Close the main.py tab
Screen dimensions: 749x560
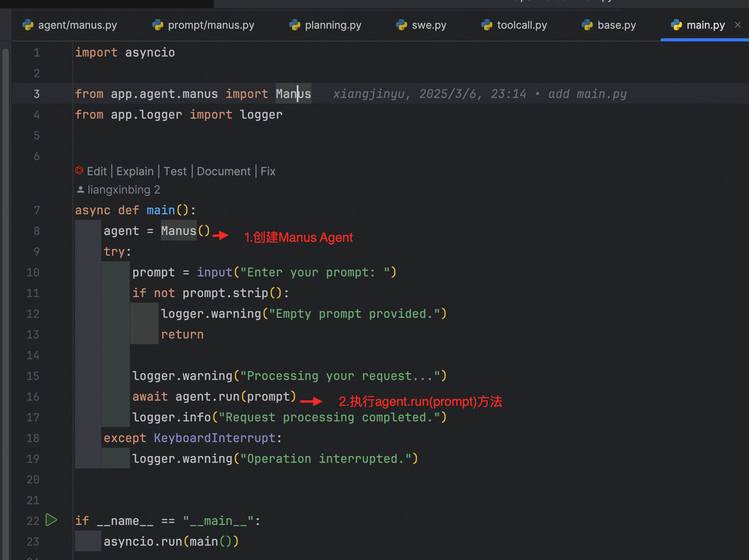[x=738, y=25]
